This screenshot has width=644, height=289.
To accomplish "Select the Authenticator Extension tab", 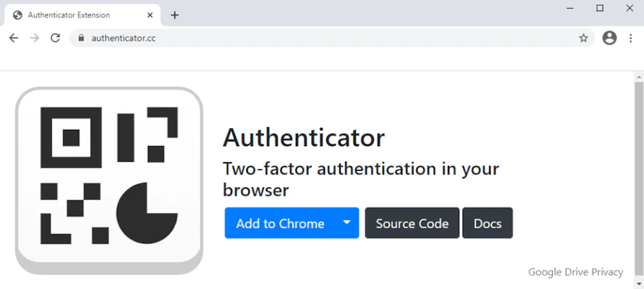I will click(x=83, y=15).
